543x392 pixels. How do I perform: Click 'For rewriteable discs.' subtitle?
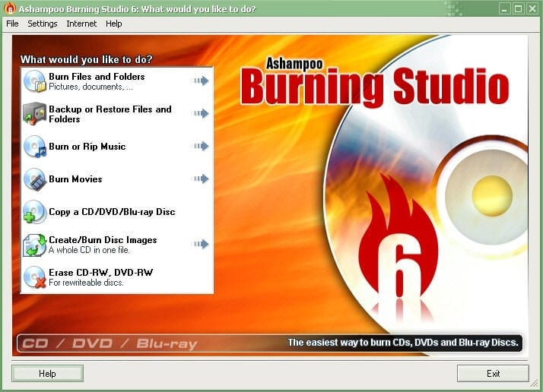(x=86, y=283)
